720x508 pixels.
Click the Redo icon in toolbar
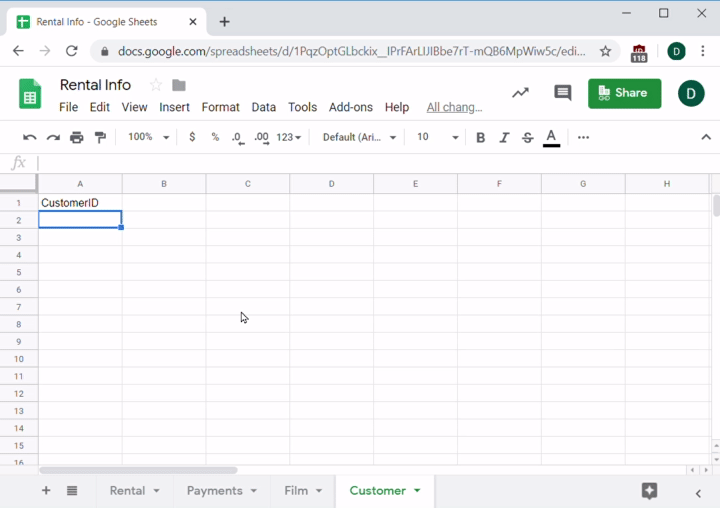[53, 137]
